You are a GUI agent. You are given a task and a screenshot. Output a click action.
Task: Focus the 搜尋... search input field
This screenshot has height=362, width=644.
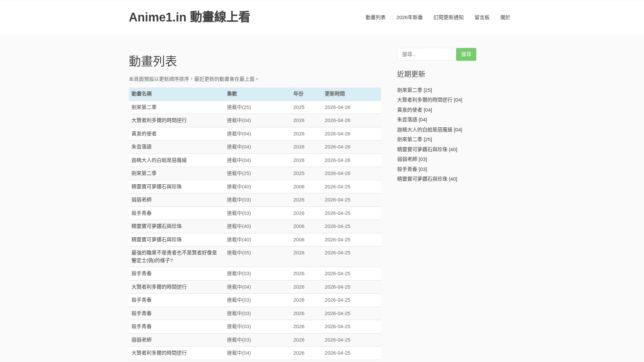coord(426,54)
